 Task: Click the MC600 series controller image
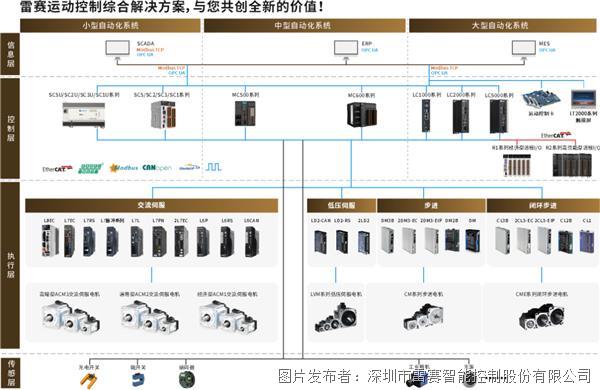coord(362,115)
